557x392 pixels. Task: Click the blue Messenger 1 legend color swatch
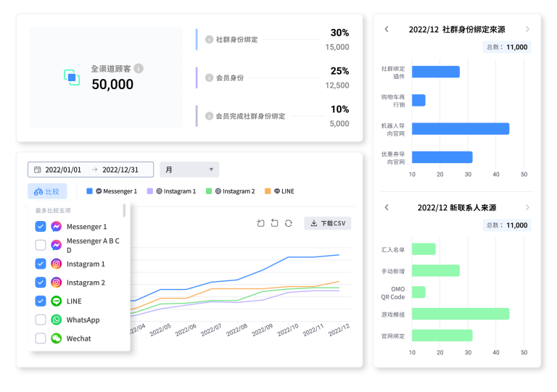point(89,191)
